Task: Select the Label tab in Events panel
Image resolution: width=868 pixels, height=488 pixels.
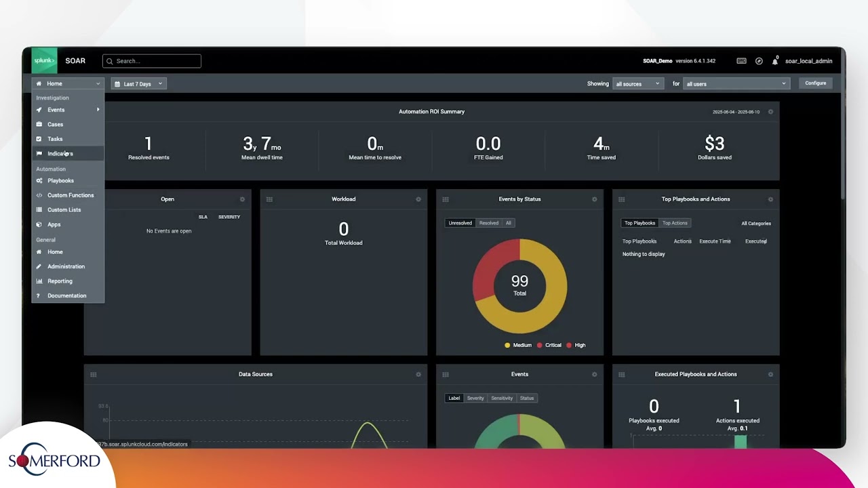Action: 454,398
